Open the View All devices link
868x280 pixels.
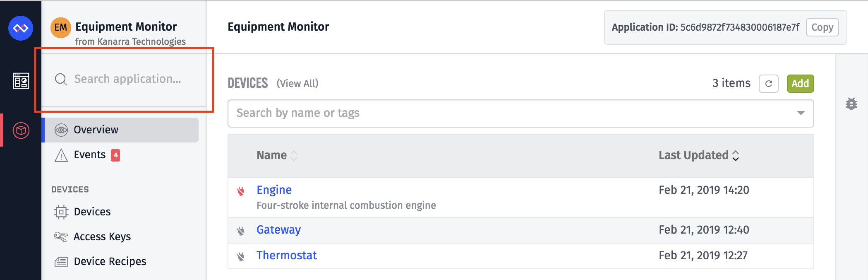[x=297, y=84]
